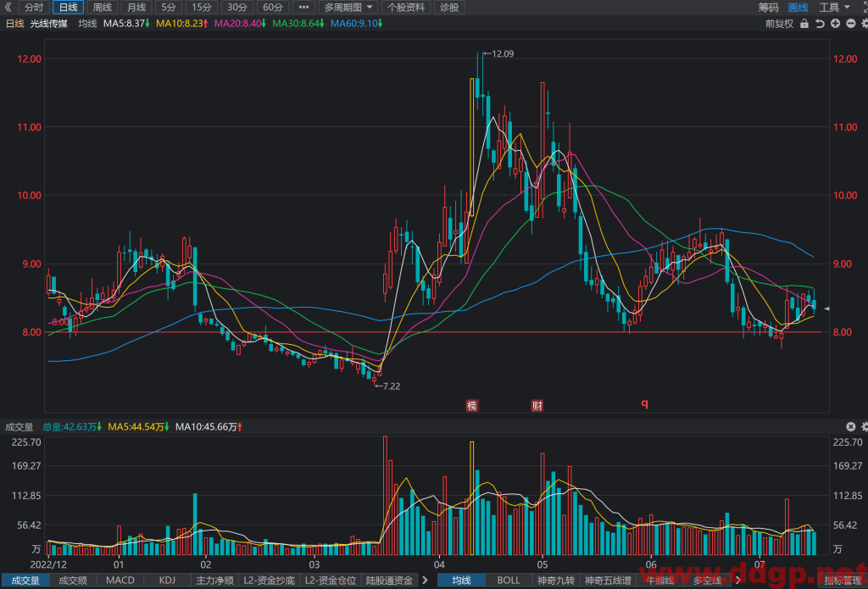Screen dimensions: 868x589
Task: Switch to 成交额 indicator tab
Action: [73, 581]
